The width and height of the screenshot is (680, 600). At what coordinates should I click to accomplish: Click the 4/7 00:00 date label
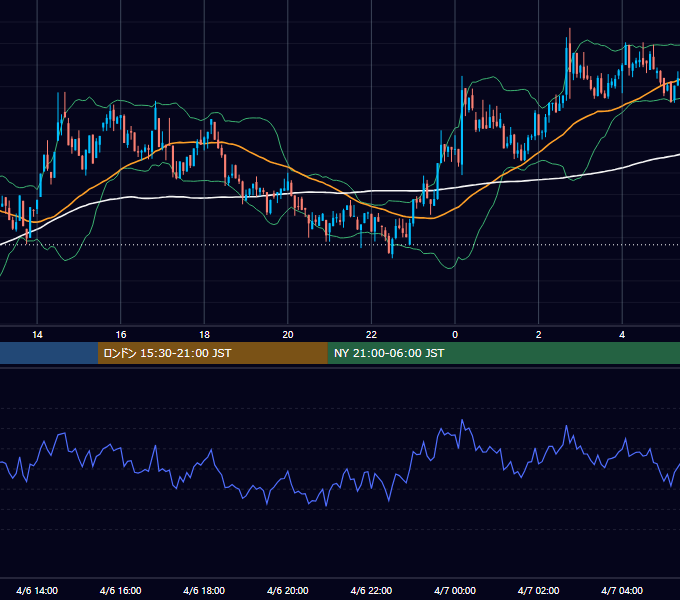click(x=455, y=590)
